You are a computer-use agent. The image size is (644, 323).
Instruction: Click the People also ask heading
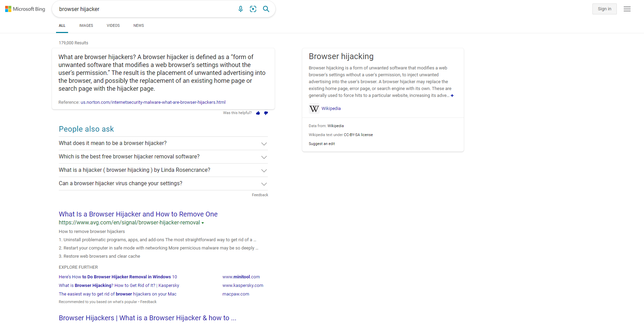pos(86,129)
